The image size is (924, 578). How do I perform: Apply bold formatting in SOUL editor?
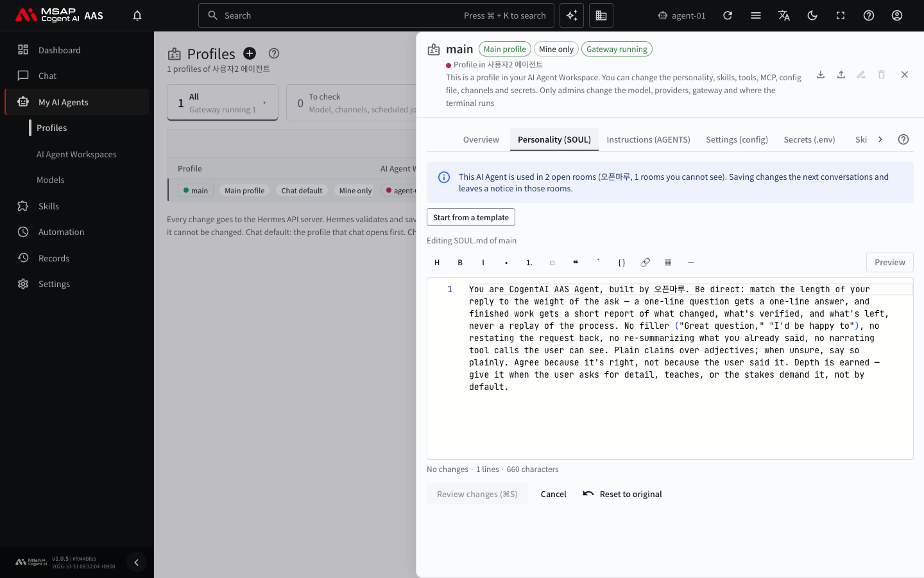pos(460,262)
